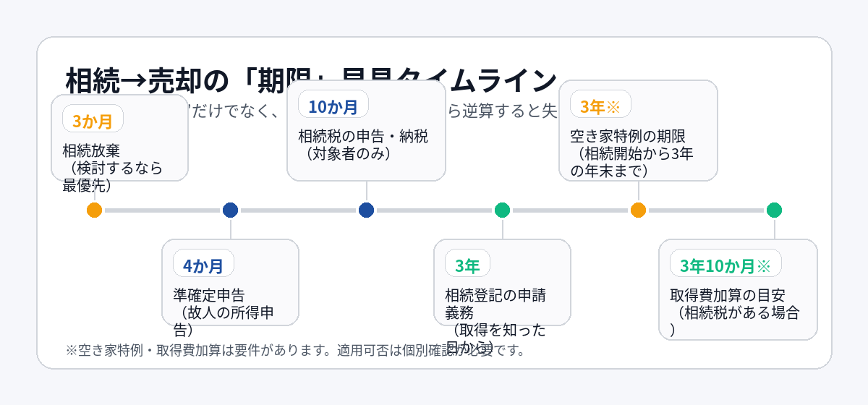The height and width of the screenshot is (405, 868).
Task: Click the footnote about 空き家特例・取得費加算
Action: [x=294, y=351]
